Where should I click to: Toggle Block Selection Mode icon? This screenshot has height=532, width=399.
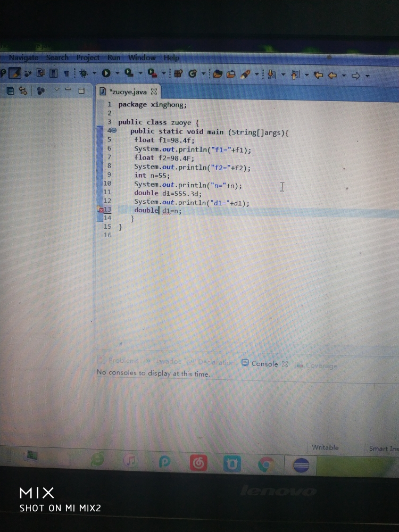click(54, 73)
